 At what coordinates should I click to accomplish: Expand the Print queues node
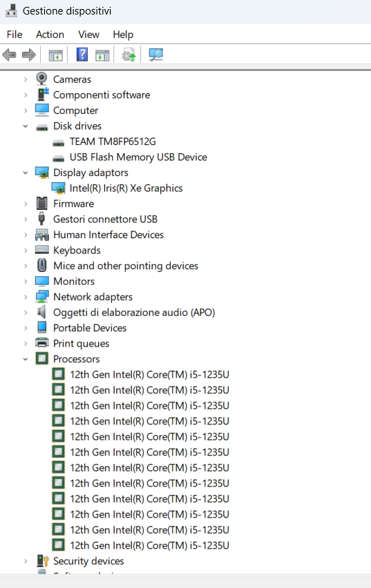(x=26, y=344)
